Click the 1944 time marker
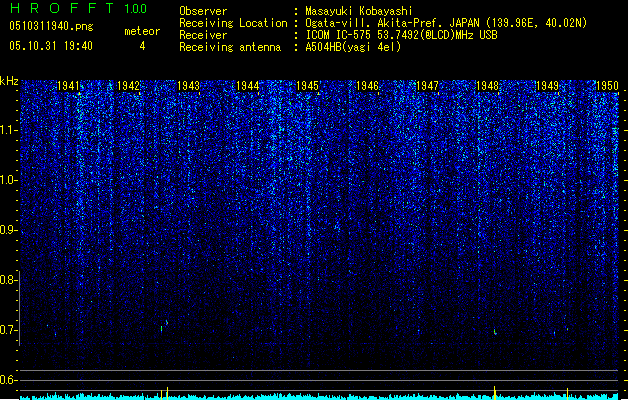The image size is (629, 400). tap(248, 86)
